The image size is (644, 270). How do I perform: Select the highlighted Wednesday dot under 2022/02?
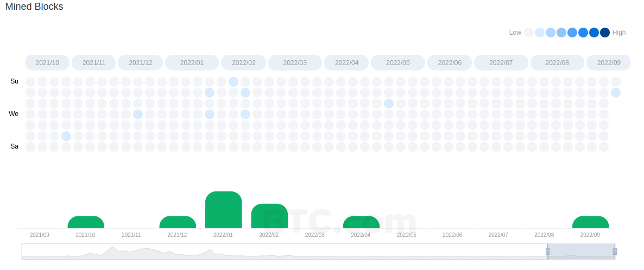pyautogui.click(x=245, y=114)
